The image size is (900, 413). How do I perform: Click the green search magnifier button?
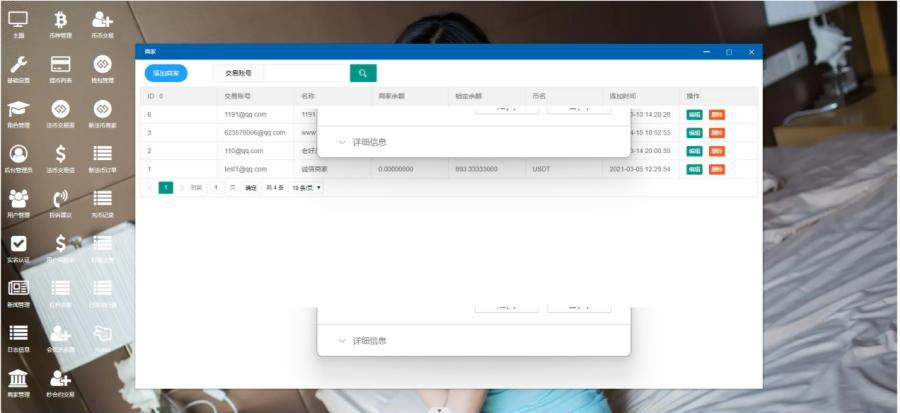point(363,72)
